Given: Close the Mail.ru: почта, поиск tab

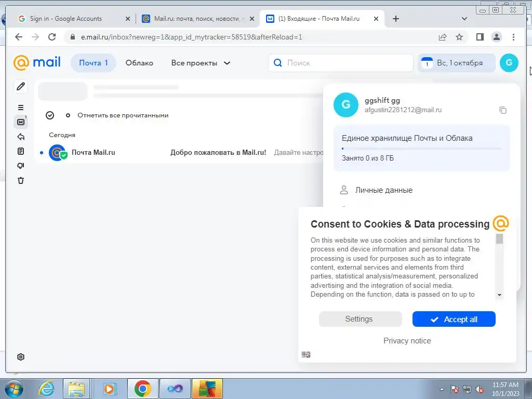Looking at the screenshot, I should click(252, 19).
